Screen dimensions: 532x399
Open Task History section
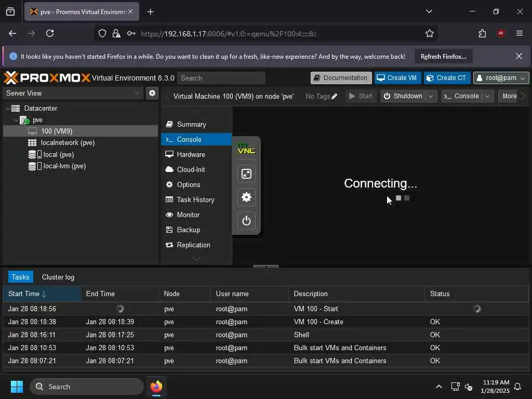pos(196,200)
